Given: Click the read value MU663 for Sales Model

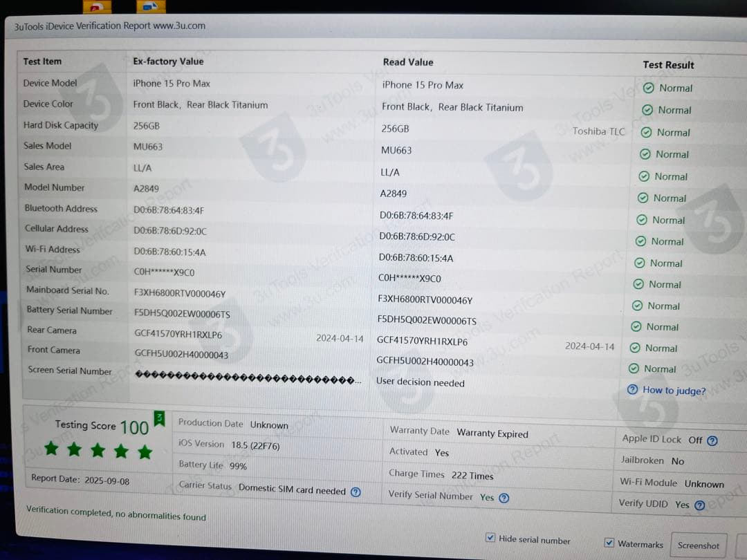Looking at the screenshot, I should point(396,151).
